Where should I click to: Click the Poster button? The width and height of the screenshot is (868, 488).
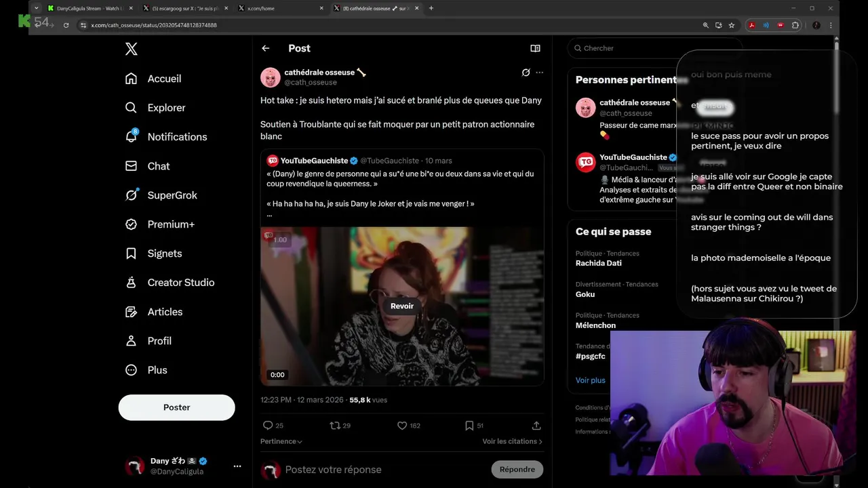pos(176,407)
